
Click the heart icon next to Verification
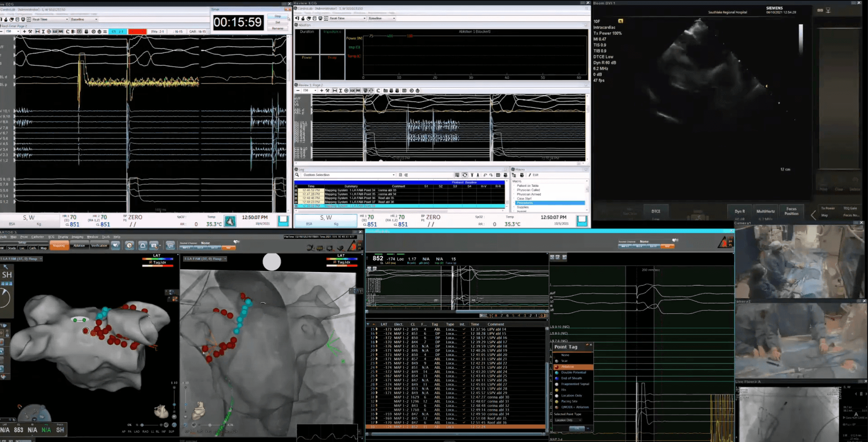(x=116, y=245)
